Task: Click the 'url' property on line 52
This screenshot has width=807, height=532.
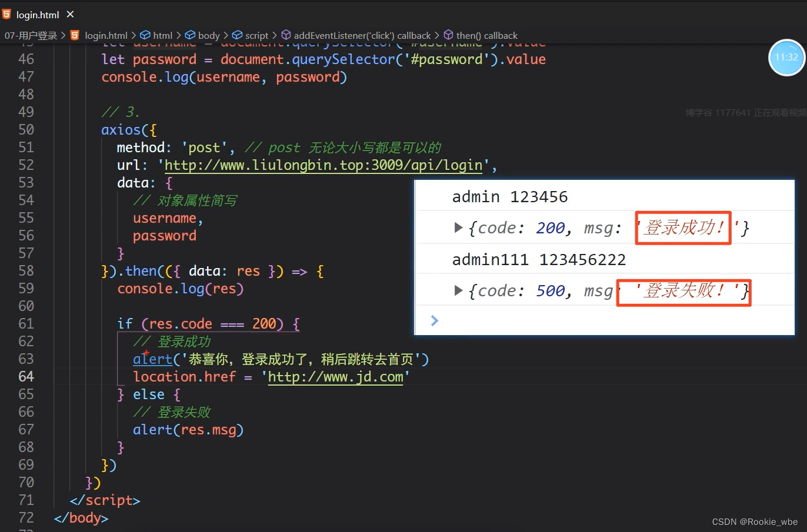Action: [128, 165]
